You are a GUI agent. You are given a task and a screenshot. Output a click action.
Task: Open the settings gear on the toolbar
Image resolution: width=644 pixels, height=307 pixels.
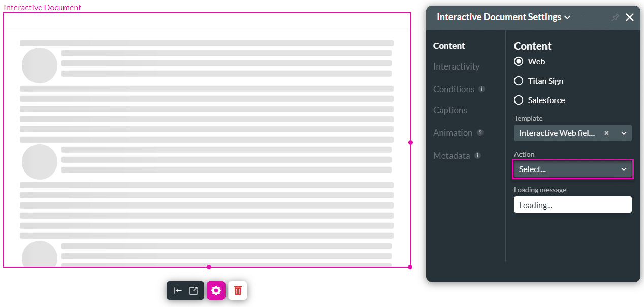pyautogui.click(x=216, y=290)
